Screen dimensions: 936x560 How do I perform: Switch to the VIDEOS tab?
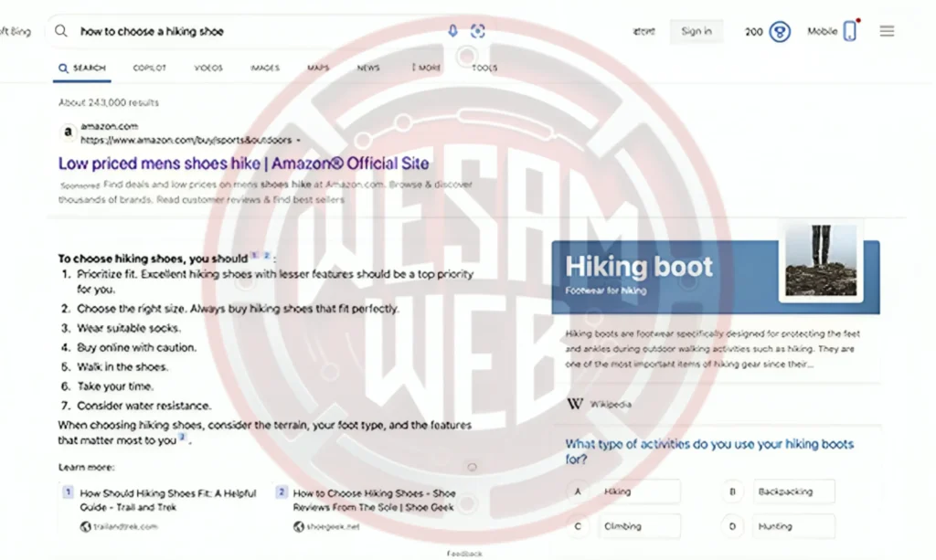pos(208,68)
